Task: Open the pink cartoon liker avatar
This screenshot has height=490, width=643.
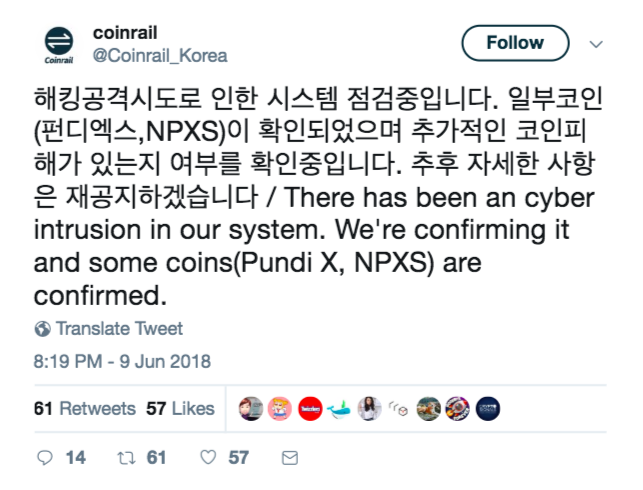Action: coord(280,408)
